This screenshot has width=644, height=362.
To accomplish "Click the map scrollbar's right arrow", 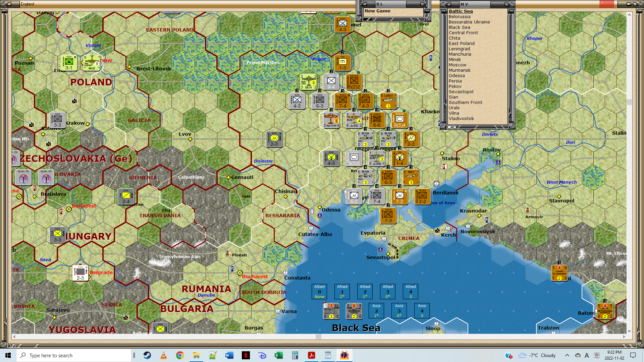I will 624,337.
